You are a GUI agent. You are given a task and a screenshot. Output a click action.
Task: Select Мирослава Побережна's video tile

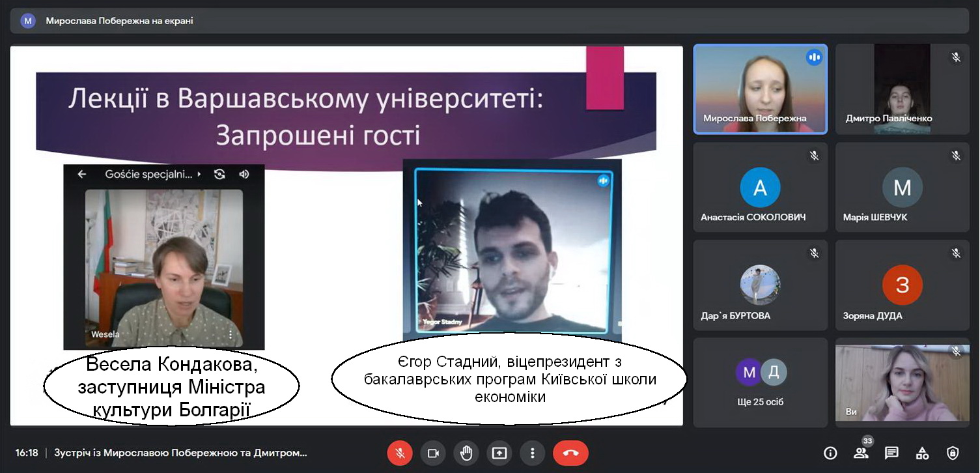pyautogui.click(x=760, y=89)
